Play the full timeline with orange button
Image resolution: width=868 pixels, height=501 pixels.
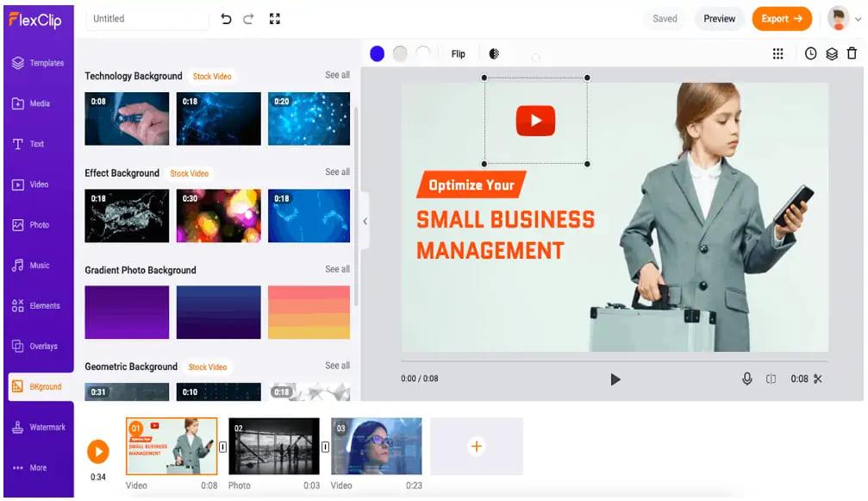pyautogui.click(x=98, y=452)
